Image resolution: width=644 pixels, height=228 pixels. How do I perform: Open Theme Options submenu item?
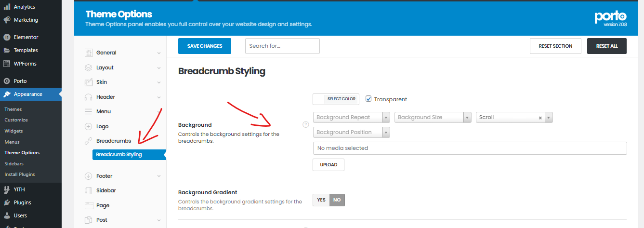pyautogui.click(x=22, y=153)
